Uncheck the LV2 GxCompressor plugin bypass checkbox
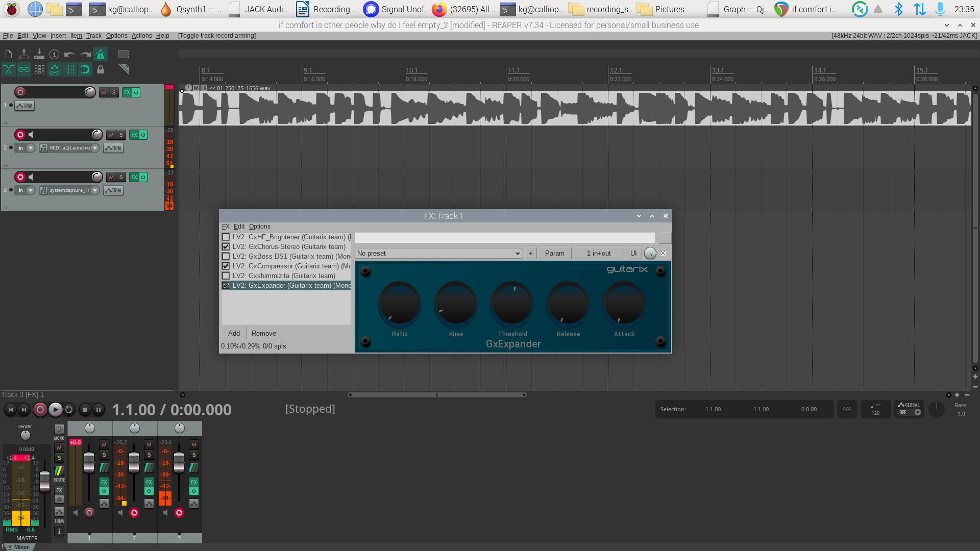 pos(226,266)
